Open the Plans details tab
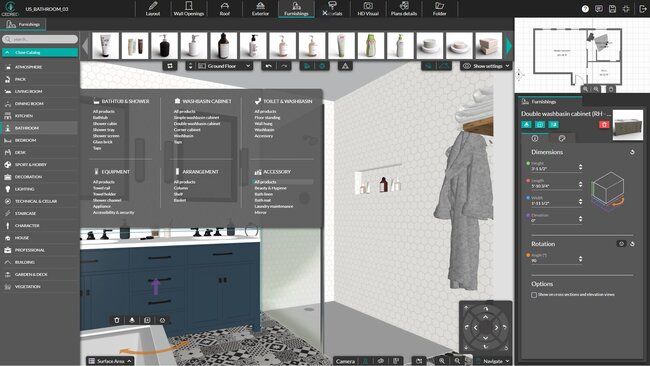The height and width of the screenshot is (366, 650). (x=403, y=9)
